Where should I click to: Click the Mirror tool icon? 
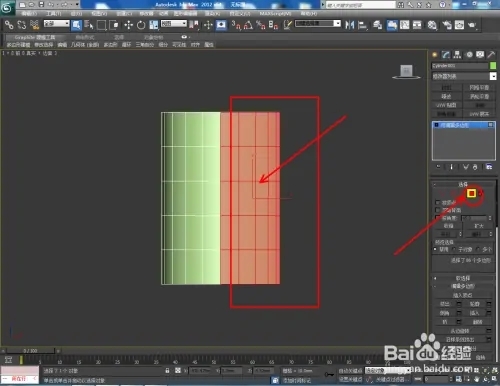coord(350,25)
